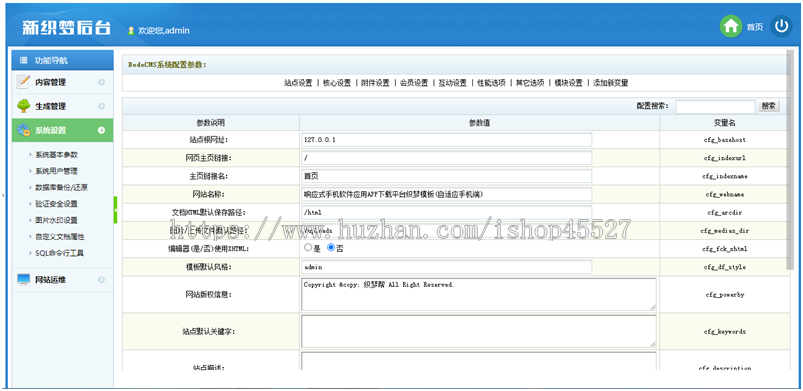The image size is (803, 391).
Task: Click the cfg_webname variable name
Action: click(x=725, y=195)
